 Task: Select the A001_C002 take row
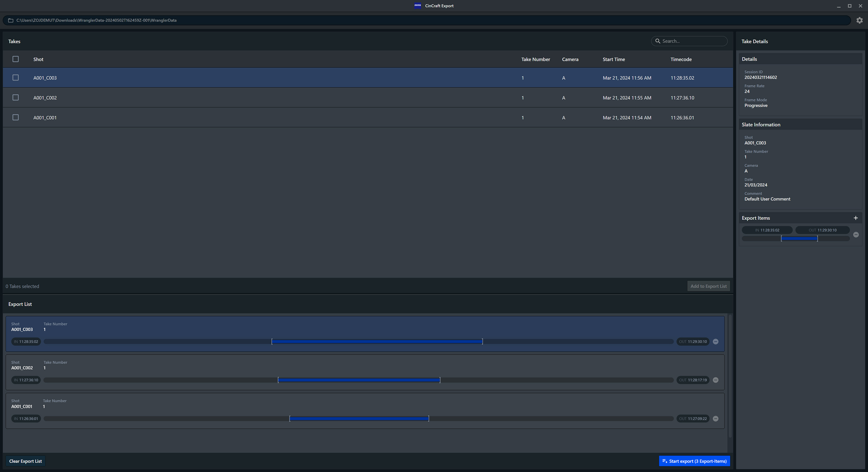coord(368,98)
